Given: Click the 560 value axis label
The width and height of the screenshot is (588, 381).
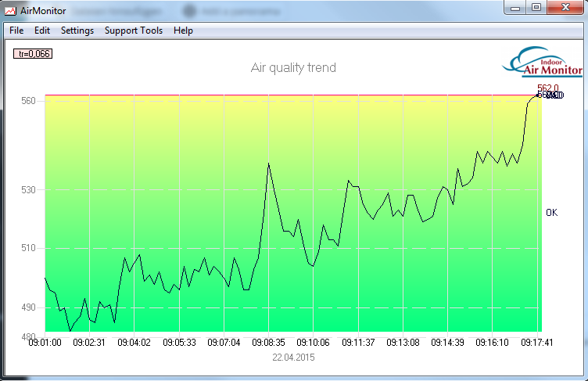Looking at the screenshot, I should click(29, 101).
